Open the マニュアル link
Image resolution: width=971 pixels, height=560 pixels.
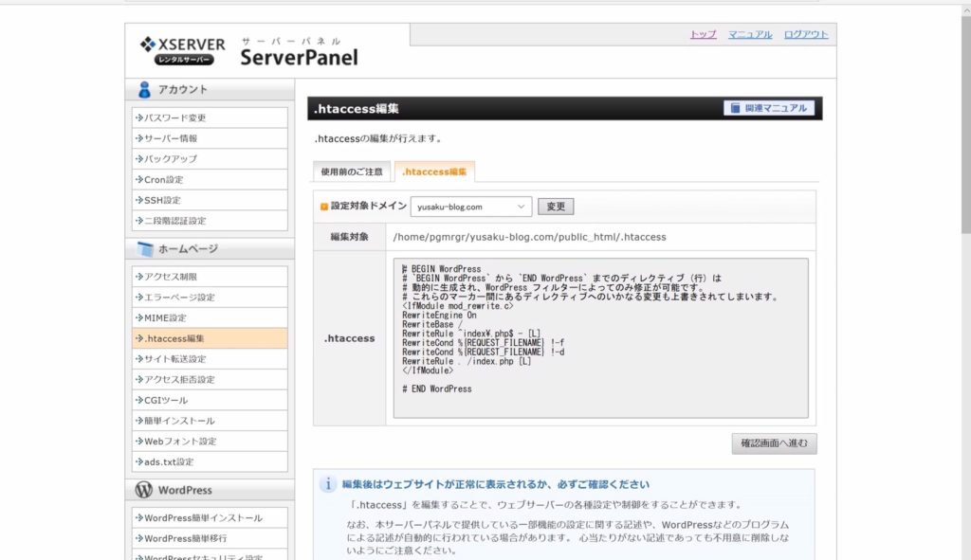(x=750, y=35)
